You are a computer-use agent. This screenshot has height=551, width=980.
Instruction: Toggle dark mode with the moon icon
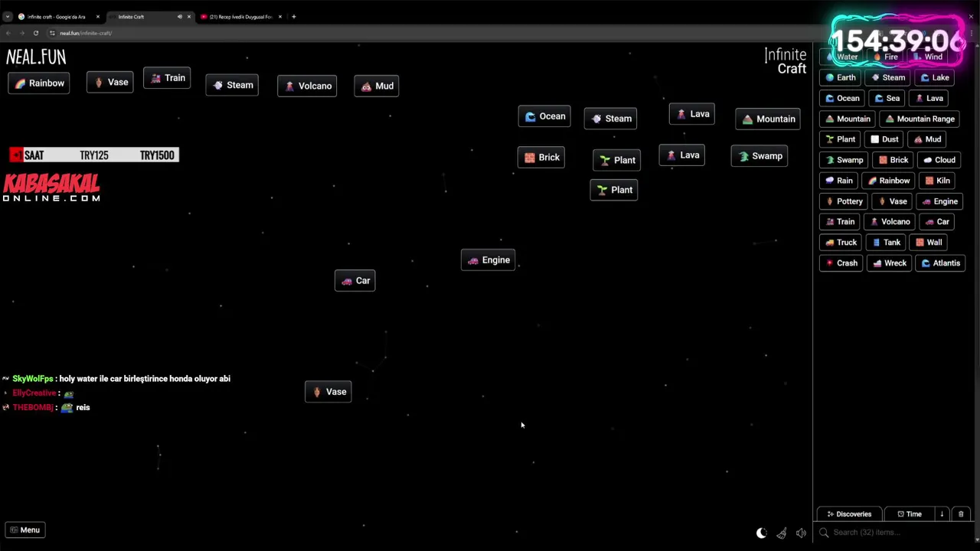pyautogui.click(x=761, y=533)
